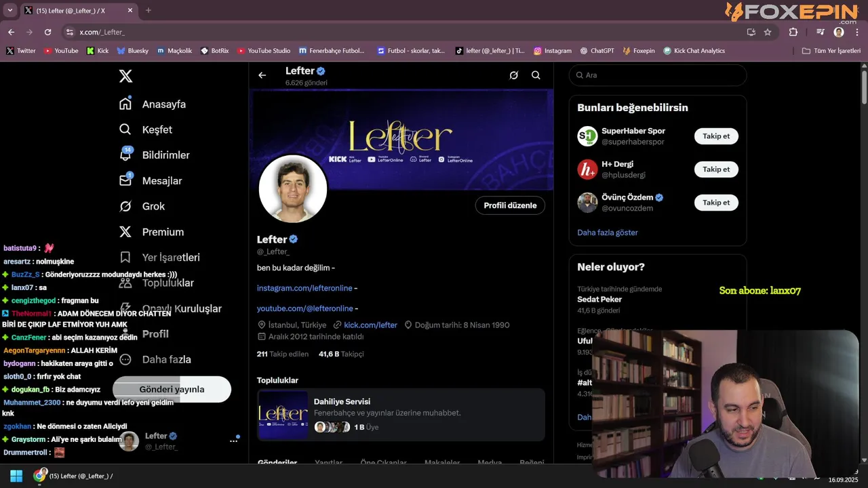Open the ChatGPT bookmark
The image size is (868, 488).
coord(596,51)
